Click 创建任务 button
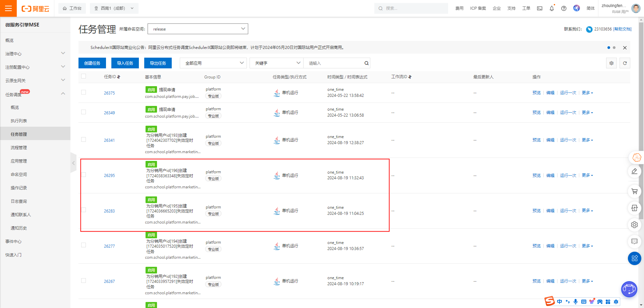Viewport: 644px width, 308px height. pyautogui.click(x=92, y=63)
